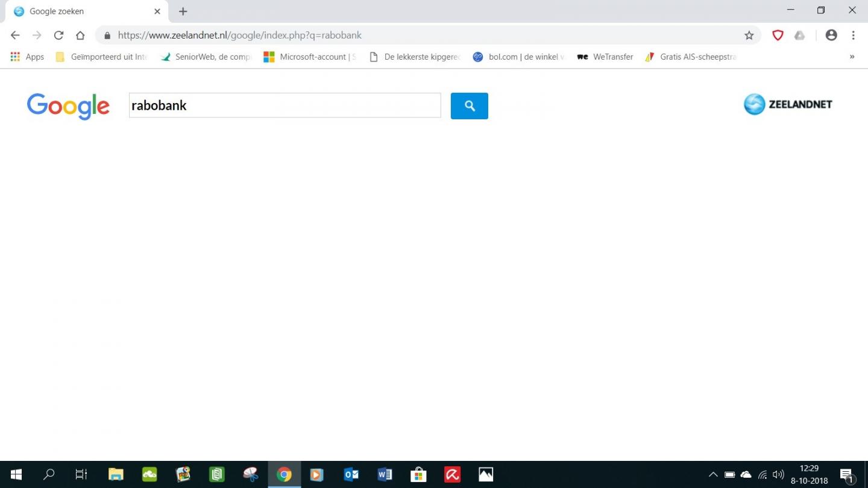This screenshot has width=868, height=488.
Task: Open the Chrome profile account icon
Action: click(x=831, y=36)
